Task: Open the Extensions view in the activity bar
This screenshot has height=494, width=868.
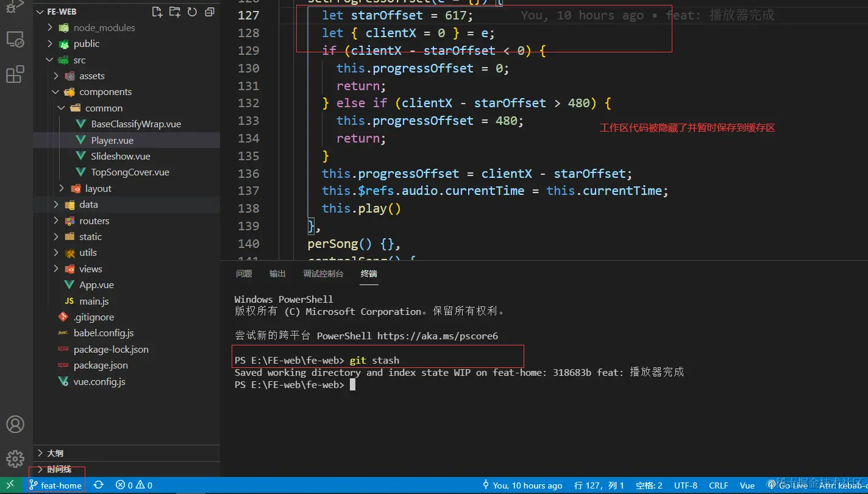Action: [x=15, y=74]
